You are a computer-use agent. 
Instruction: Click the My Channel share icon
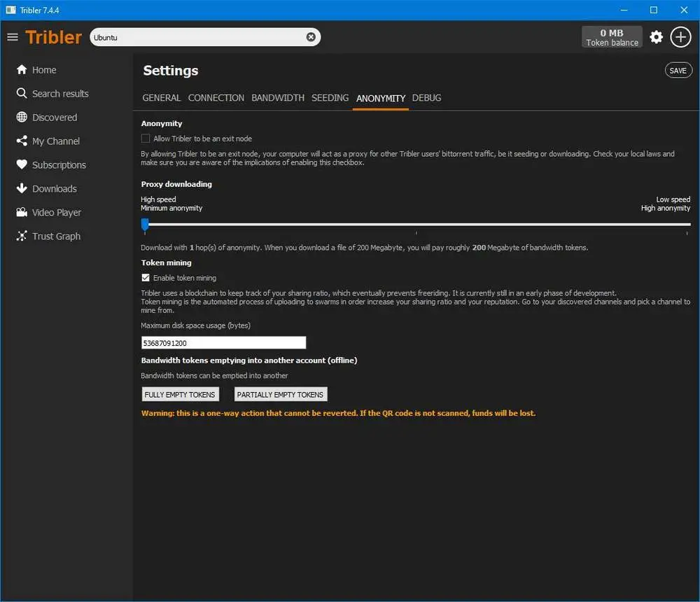pos(22,141)
